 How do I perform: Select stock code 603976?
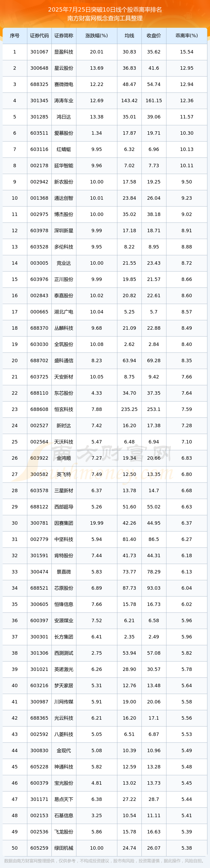pyautogui.click(x=39, y=279)
